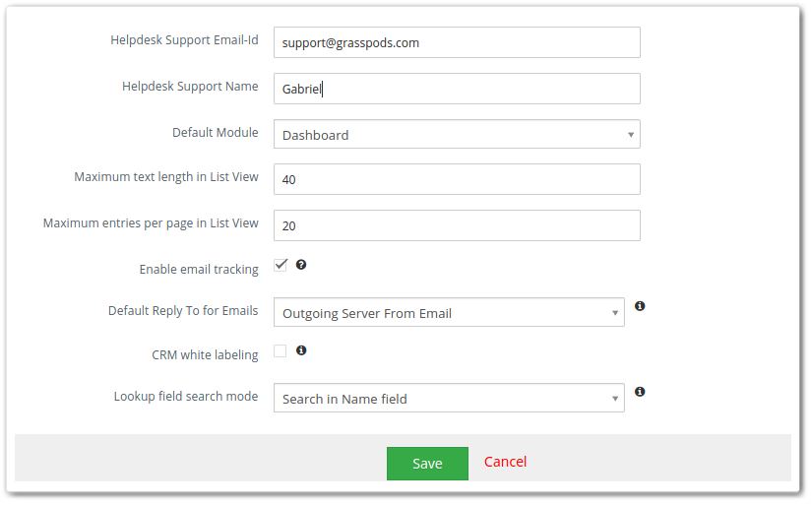Edit Maximum entries per page field
Image resolution: width=812 pixels, height=505 pixels.
[457, 225]
